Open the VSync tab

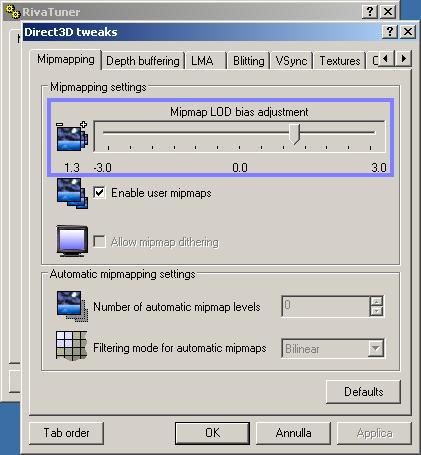(x=291, y=61)
